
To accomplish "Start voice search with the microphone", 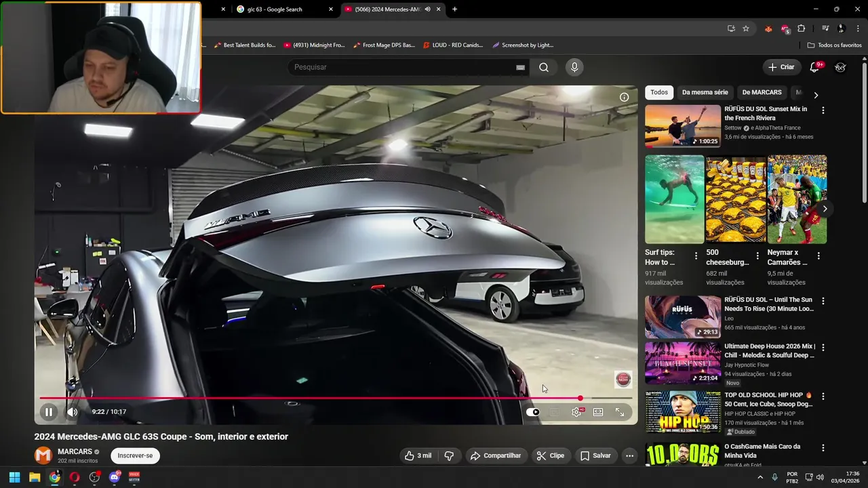I will click(x=574, y=67).
